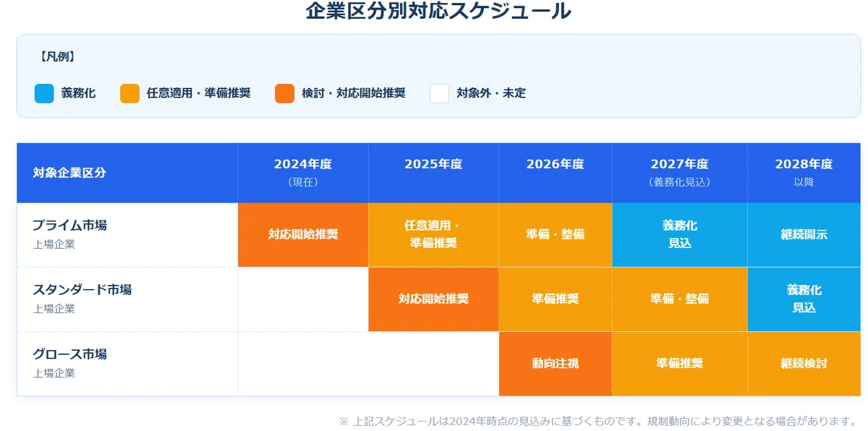Click the スタンダード市場 row label
This screenshot has width=868, height=431.
(127, 299)
